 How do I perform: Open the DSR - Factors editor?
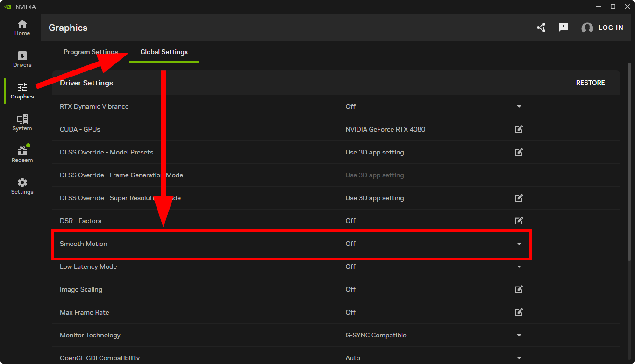[x=519, y=221]
